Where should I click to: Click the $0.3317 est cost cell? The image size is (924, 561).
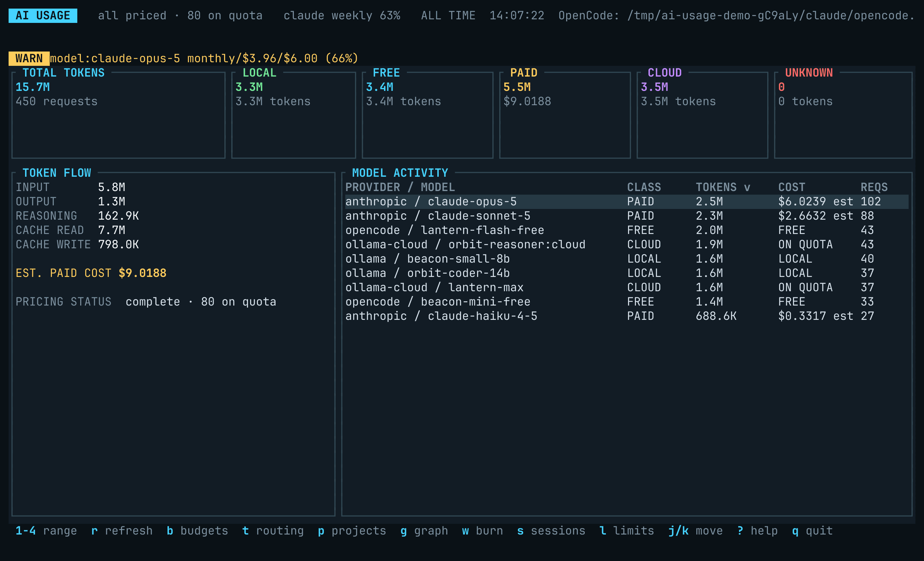(816, 316)
